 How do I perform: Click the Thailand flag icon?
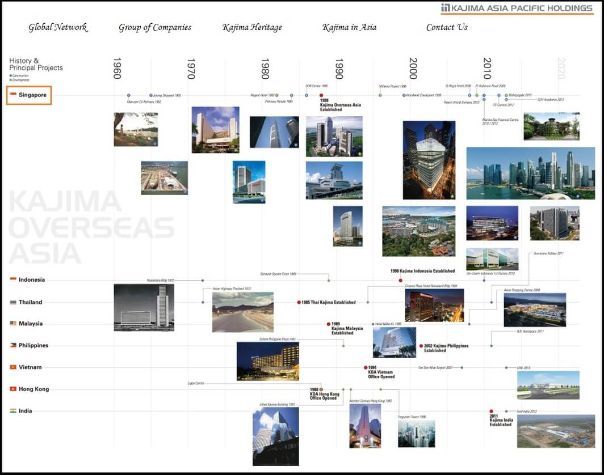click(x=13, y=301)
